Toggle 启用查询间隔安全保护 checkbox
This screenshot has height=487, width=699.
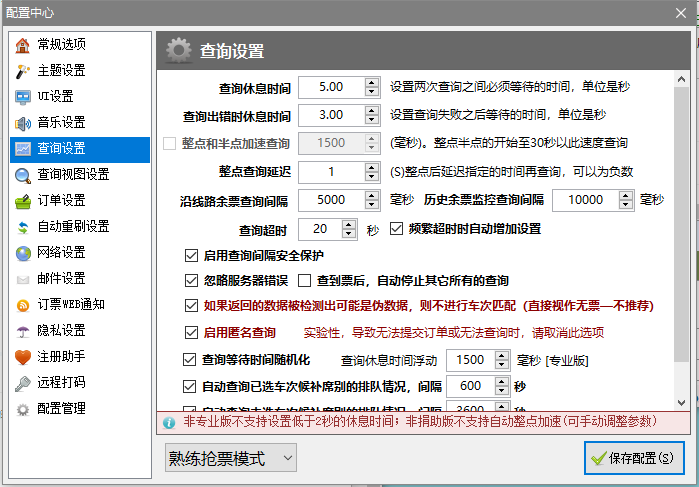tap(191, 256)
